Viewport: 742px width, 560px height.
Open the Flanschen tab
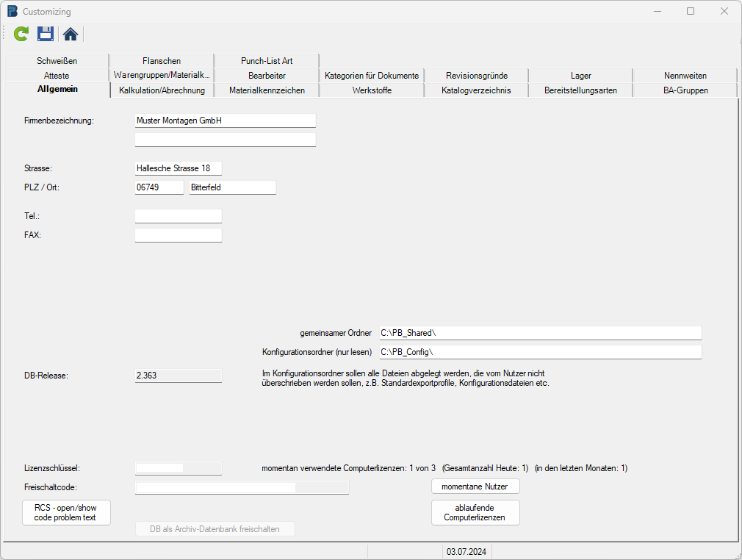(x=162, y=61)
